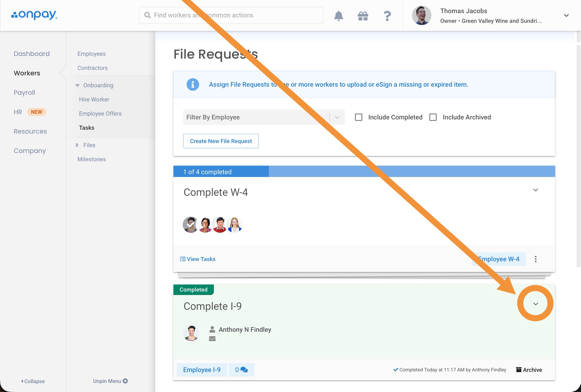The image size is (581, 392).
Task: Click the Unpin Menu icon
Action: point(125,381)
